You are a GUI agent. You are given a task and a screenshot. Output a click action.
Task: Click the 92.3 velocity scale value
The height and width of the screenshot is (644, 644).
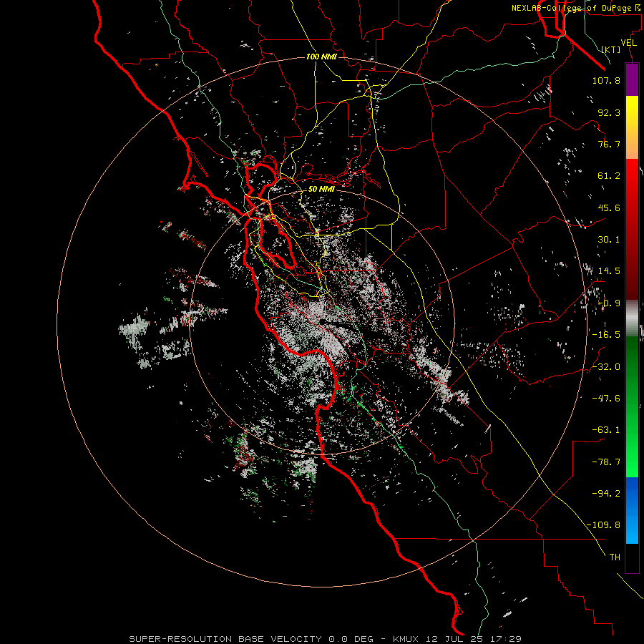coord(609,112)
